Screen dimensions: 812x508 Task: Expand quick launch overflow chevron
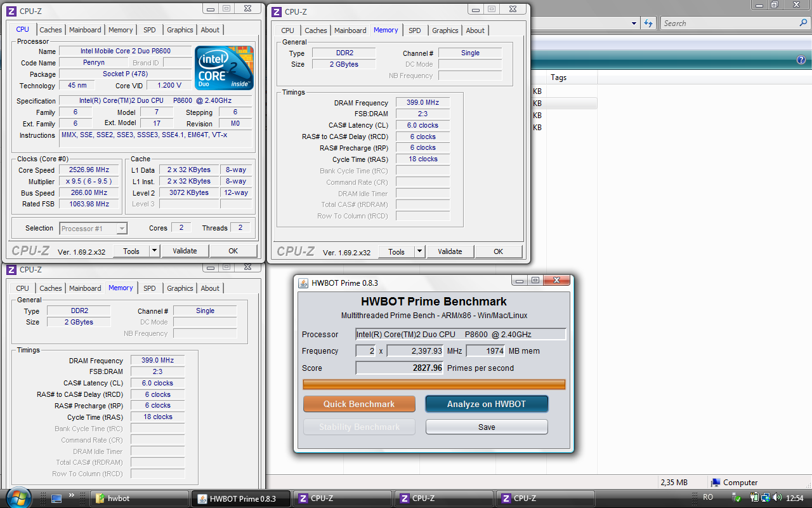71,495
